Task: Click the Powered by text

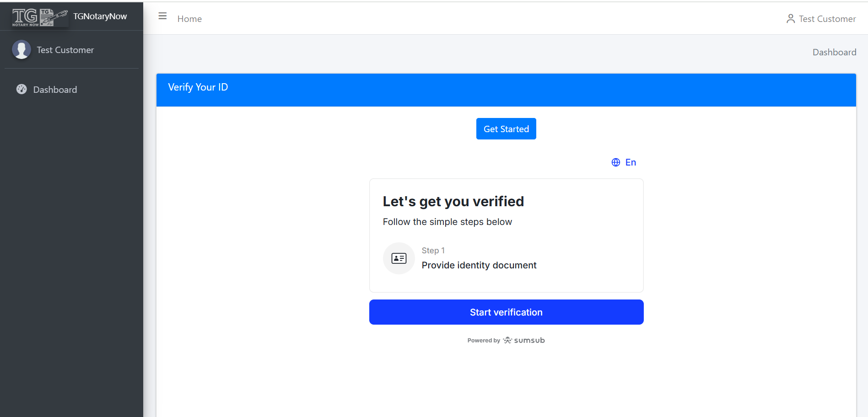Action: click(483, 341)
